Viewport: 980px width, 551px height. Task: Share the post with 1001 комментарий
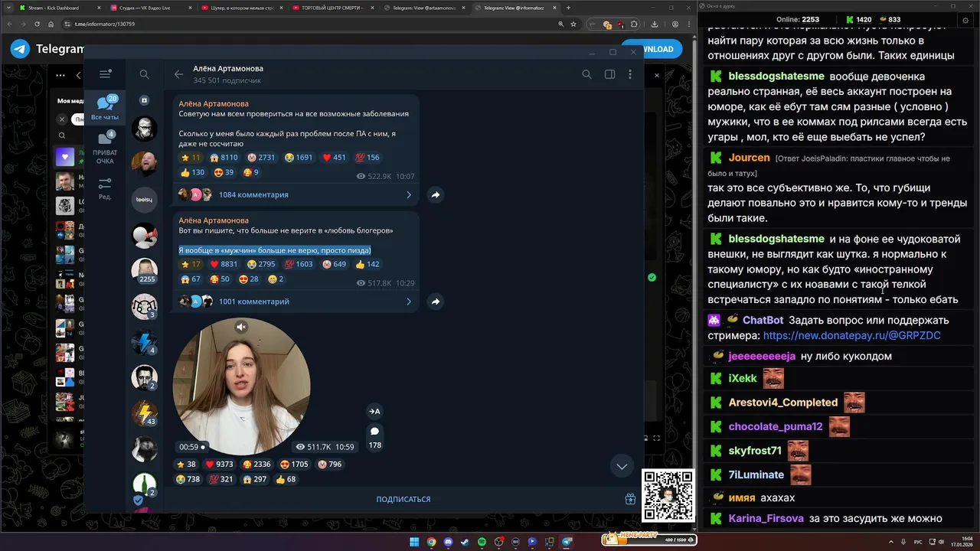point(435,302)
